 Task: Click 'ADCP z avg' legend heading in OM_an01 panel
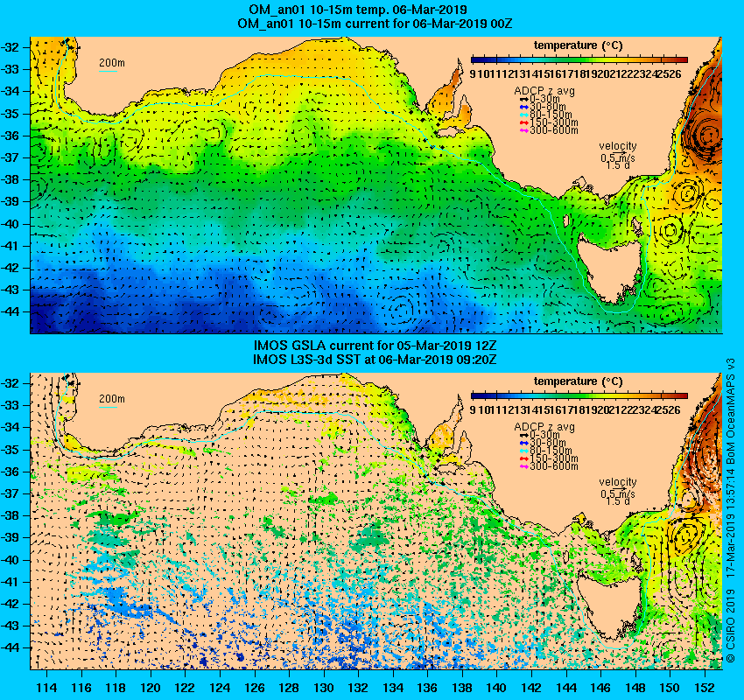(x=544, y=91)
